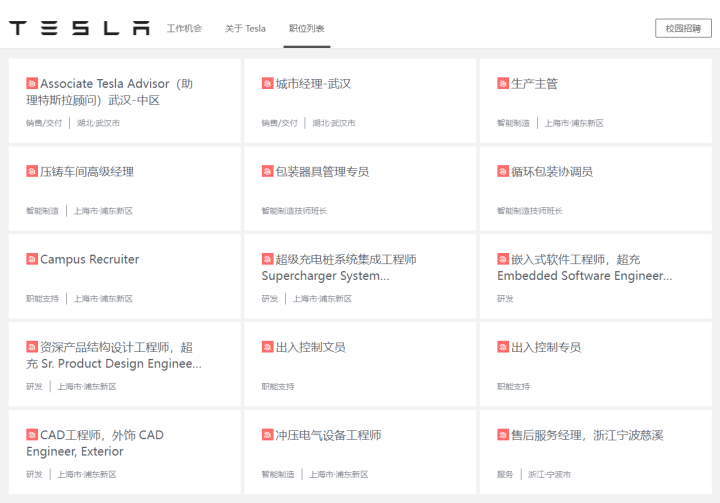Click 智能制造 under 生产主管

pos(513,123)
